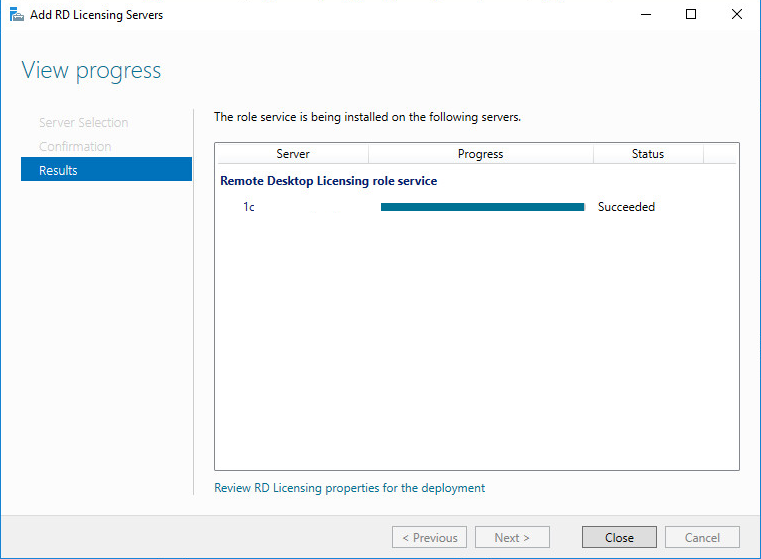Maximize the wizard window
Screen dimensions: 761x559
[691, 15]
